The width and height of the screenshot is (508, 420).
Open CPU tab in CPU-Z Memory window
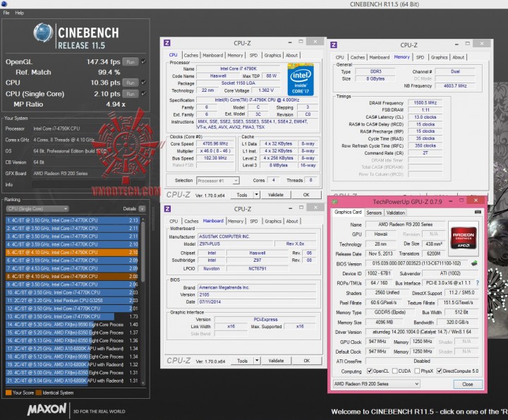(x=340, y=57)
